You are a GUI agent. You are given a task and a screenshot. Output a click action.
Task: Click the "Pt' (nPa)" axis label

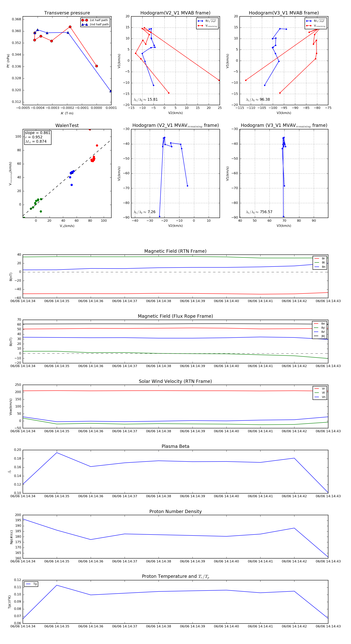tap(8, 61)
